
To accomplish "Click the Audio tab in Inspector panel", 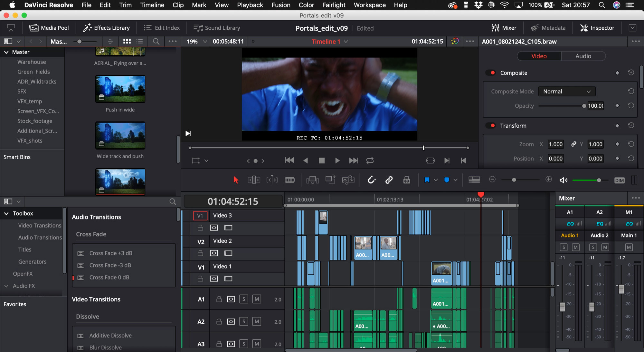I will point(582,56).
